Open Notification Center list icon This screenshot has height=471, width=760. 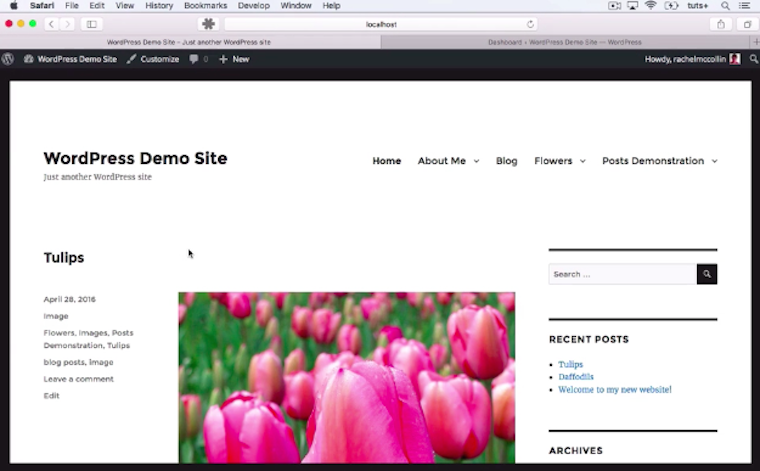pos(744,6)
